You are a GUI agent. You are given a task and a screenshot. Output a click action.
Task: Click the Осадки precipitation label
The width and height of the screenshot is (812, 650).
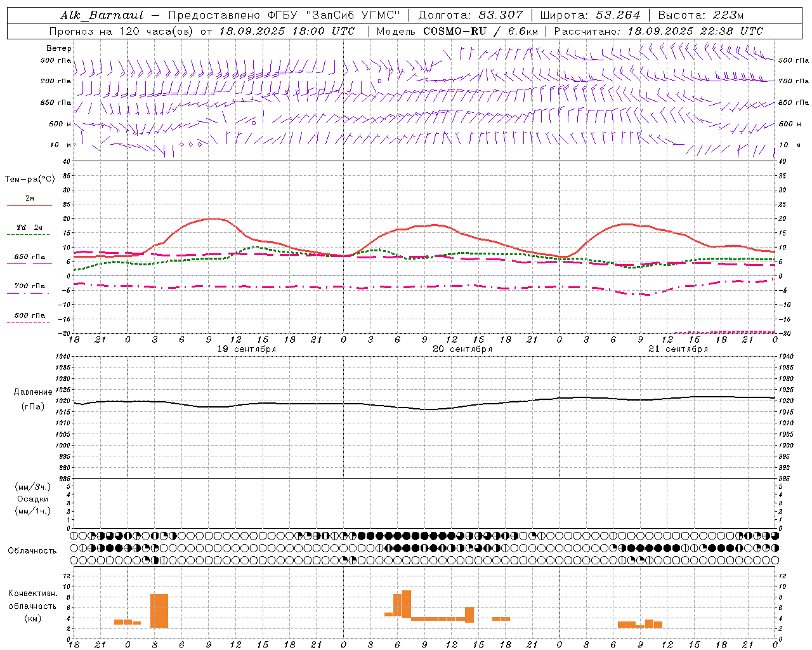click(32, 499)
